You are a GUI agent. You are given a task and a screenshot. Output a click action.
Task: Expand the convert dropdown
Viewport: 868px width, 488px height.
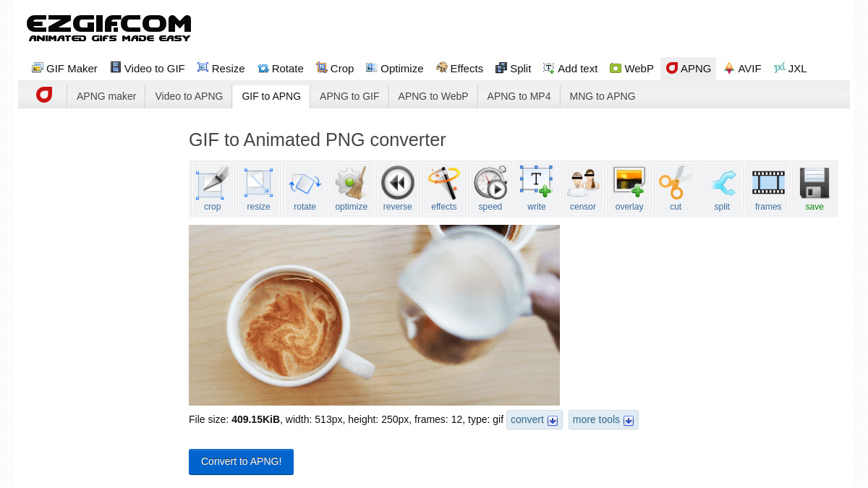[x=535, y=420]
